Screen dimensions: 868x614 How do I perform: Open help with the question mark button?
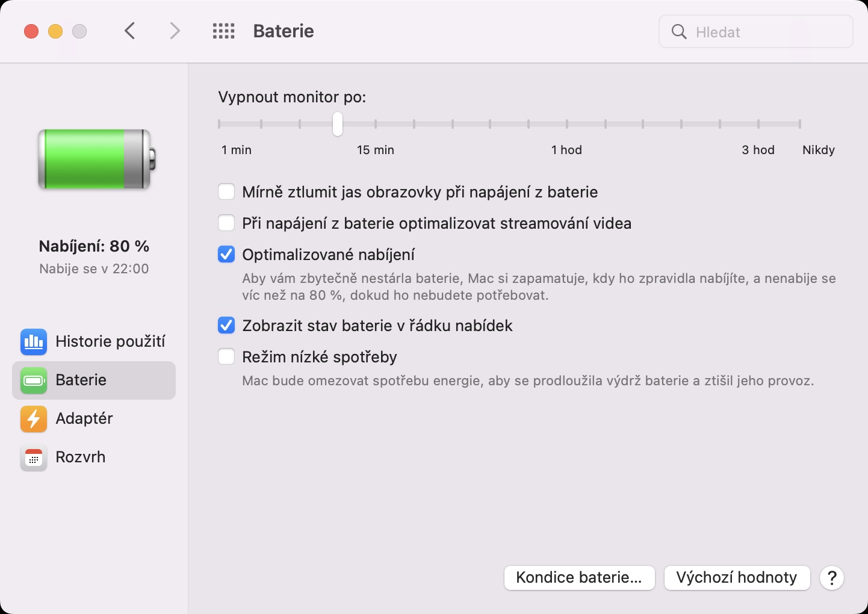coord(832,578)
